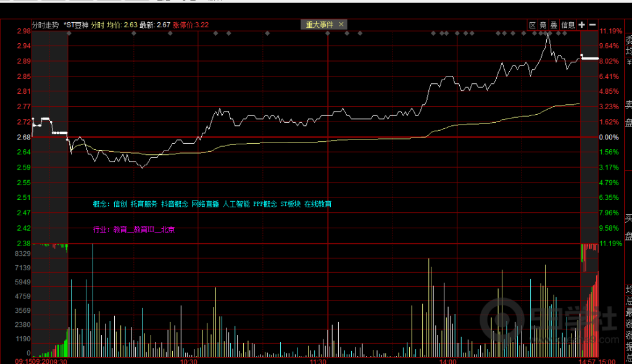Click the 涨停价 limit-up price label
This screenshot has width=632, height=364.
point(183,25)
